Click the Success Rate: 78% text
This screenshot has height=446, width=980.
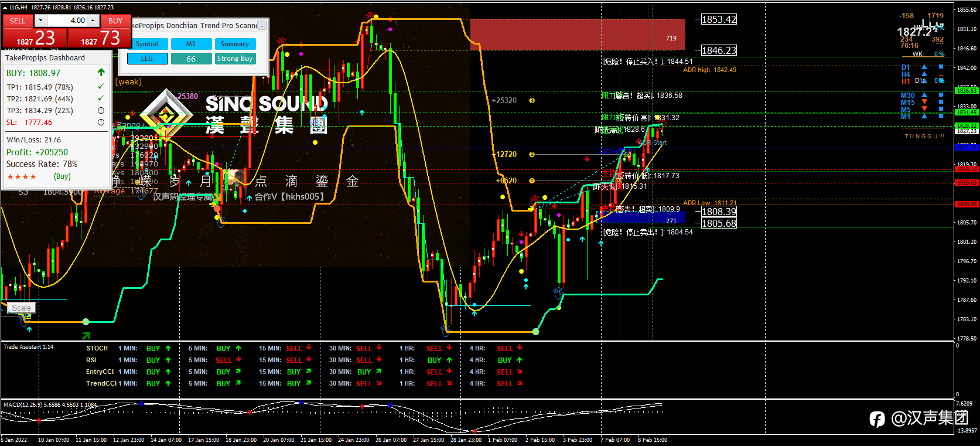42,164
